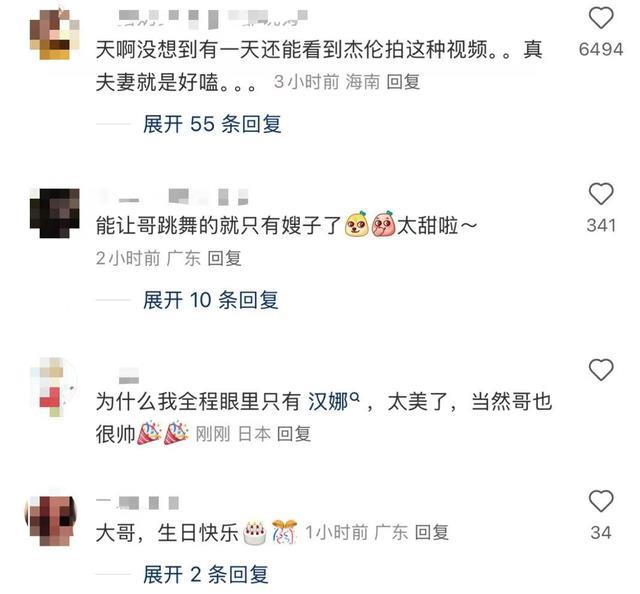Open first commenter's avatar
Viewport: 640px width, 594px height.
[55, 34]
